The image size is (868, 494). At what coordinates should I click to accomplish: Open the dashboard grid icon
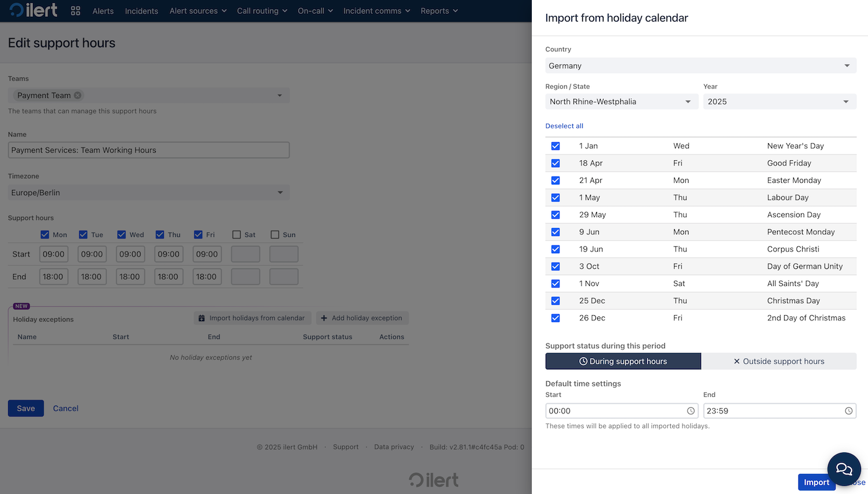(75, 11)
